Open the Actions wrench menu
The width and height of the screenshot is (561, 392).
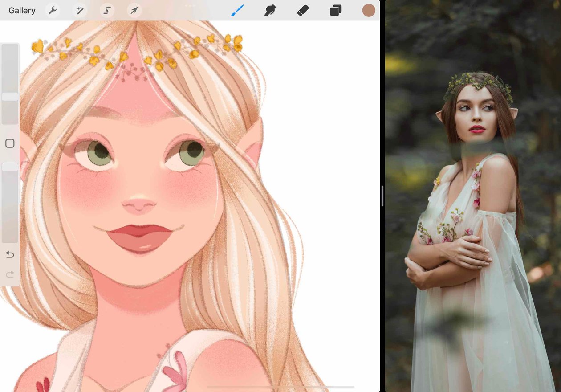pyautogui.click(x=53, y=11)
